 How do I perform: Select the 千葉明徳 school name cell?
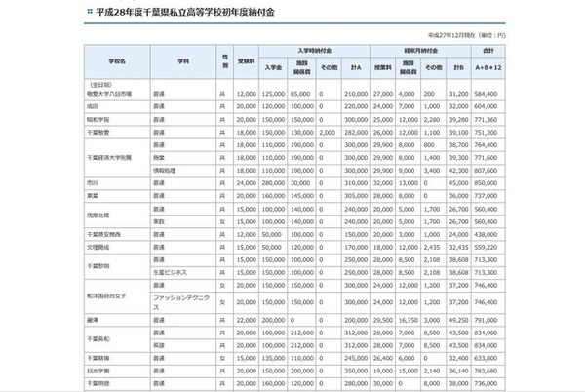(117, 384)
